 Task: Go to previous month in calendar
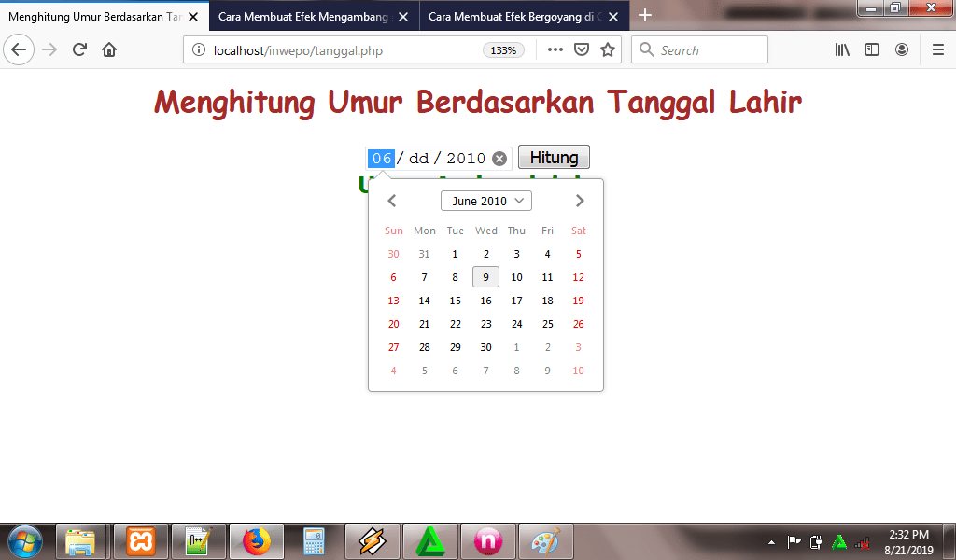392,201
